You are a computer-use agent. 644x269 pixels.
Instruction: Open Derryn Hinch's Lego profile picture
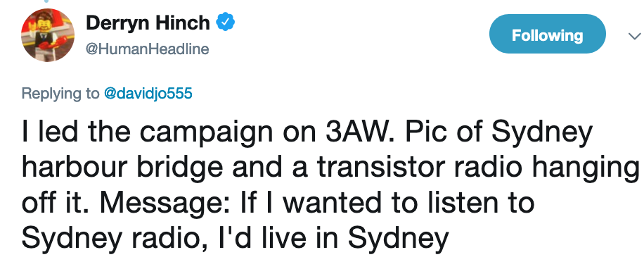pyautogui.click(x=48, y=35)
